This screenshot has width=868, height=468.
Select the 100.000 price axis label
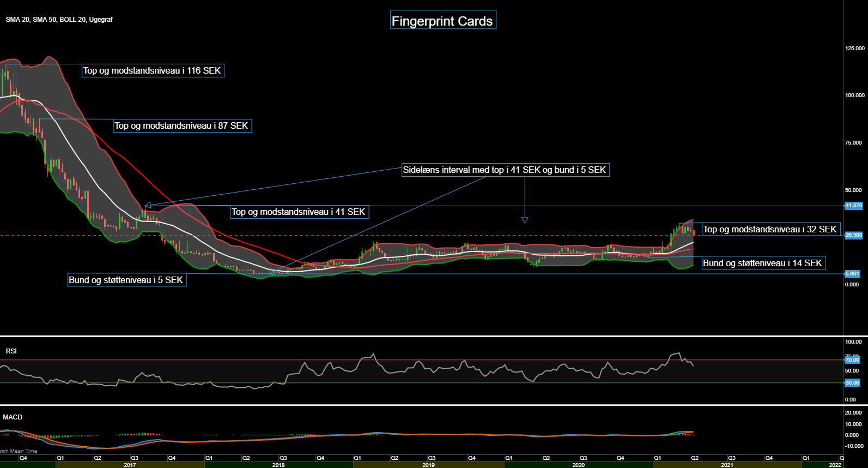click(x=854, y=95)
